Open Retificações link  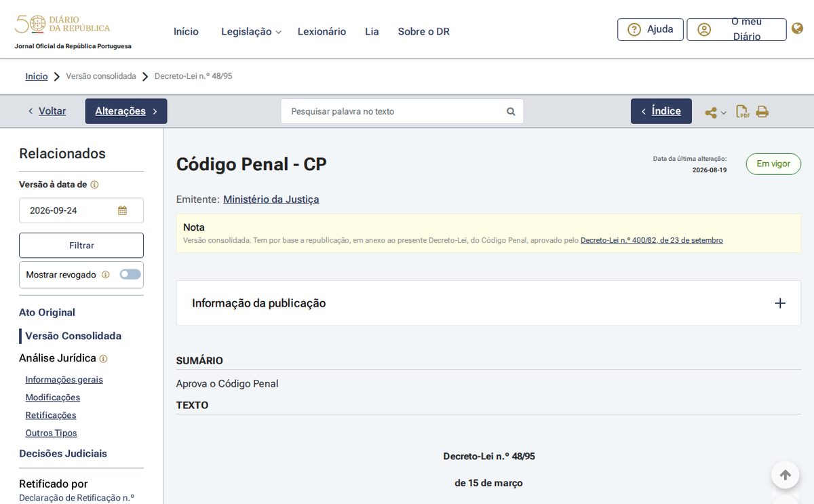pos(51,415)
